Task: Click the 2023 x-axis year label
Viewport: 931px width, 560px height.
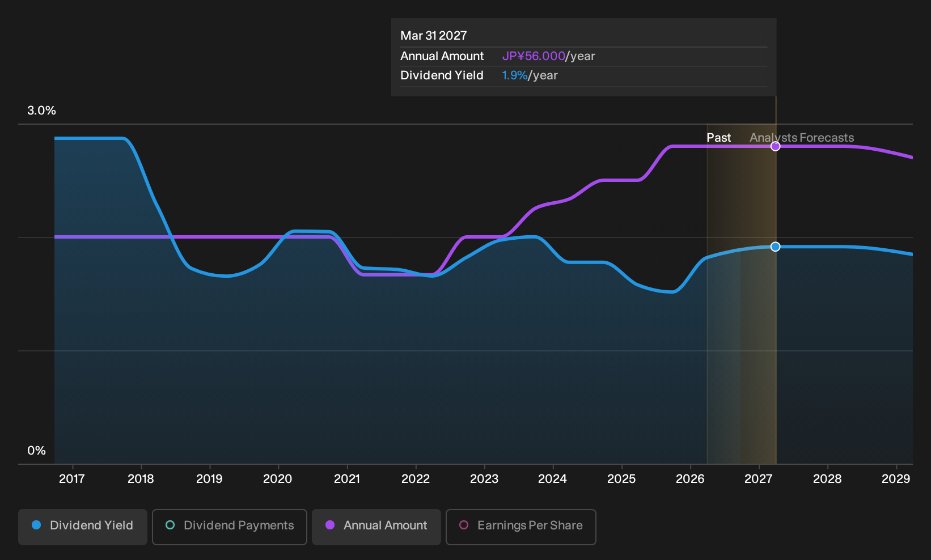Action: (x=484, y=479)
